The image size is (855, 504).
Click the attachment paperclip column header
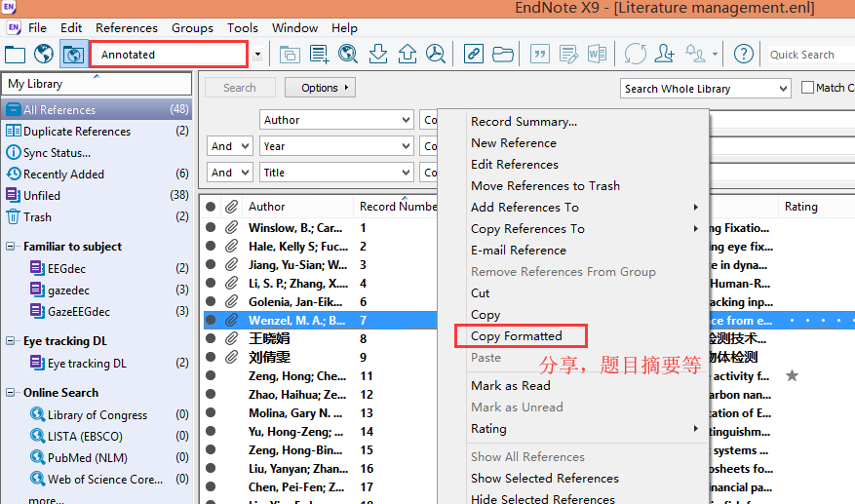tap(232, 207)
